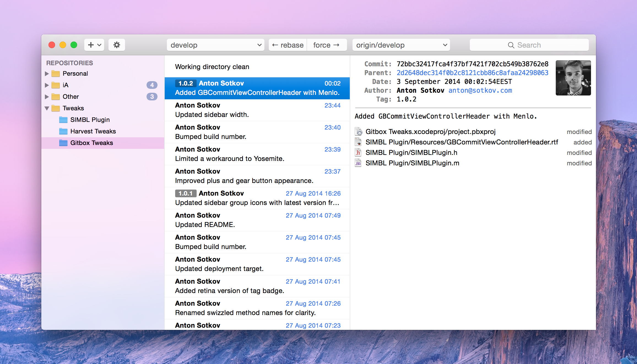Expand the Personal repository group
Screen dimensions: 637x364
(x=47, y=74)
